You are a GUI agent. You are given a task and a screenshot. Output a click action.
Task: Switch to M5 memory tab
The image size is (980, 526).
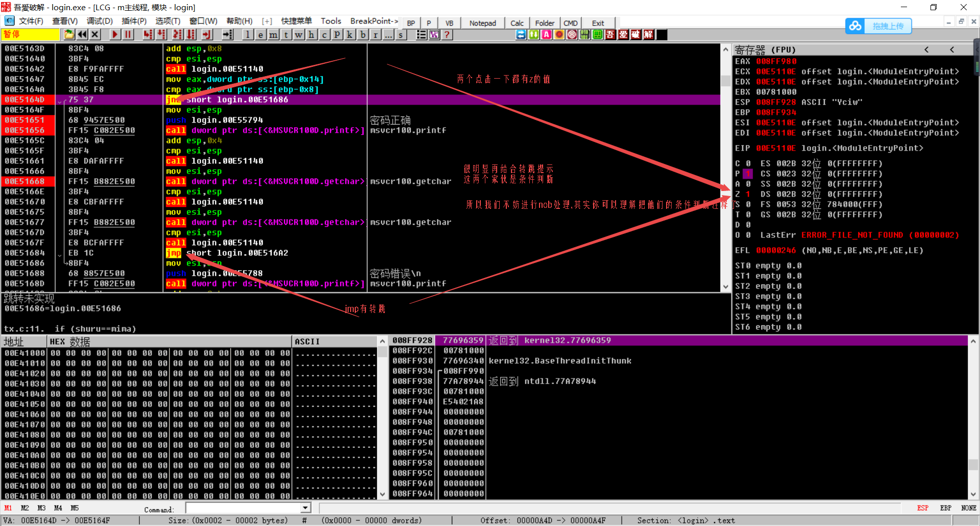pos(75,508)
